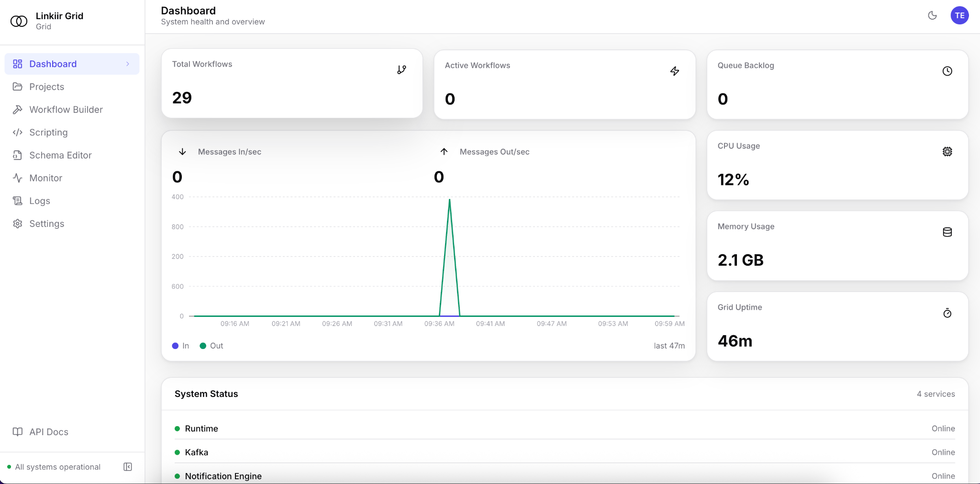The width and height of the screenshot is (980, 484).
Task: Click the 2.1 GB memory value
Action: [740, 260]
